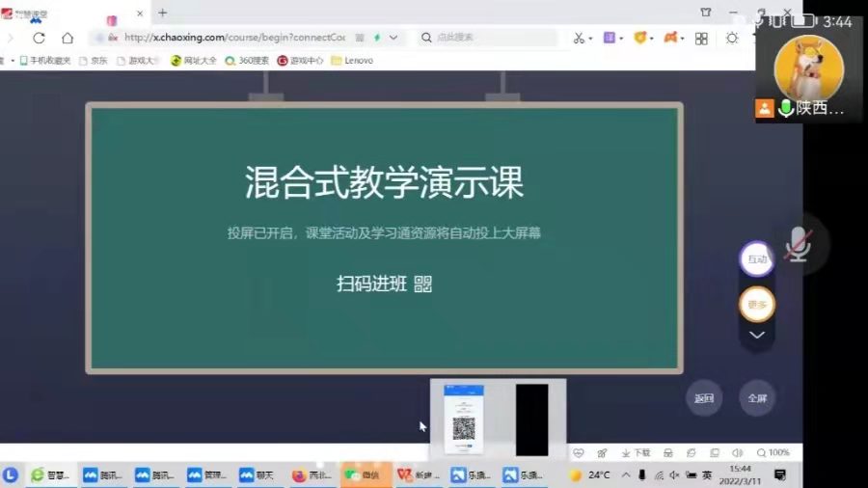The width and height of the screenshot is (868, 488).
Task: Open the 360搜索 bookmark
Action: (247, 60)
